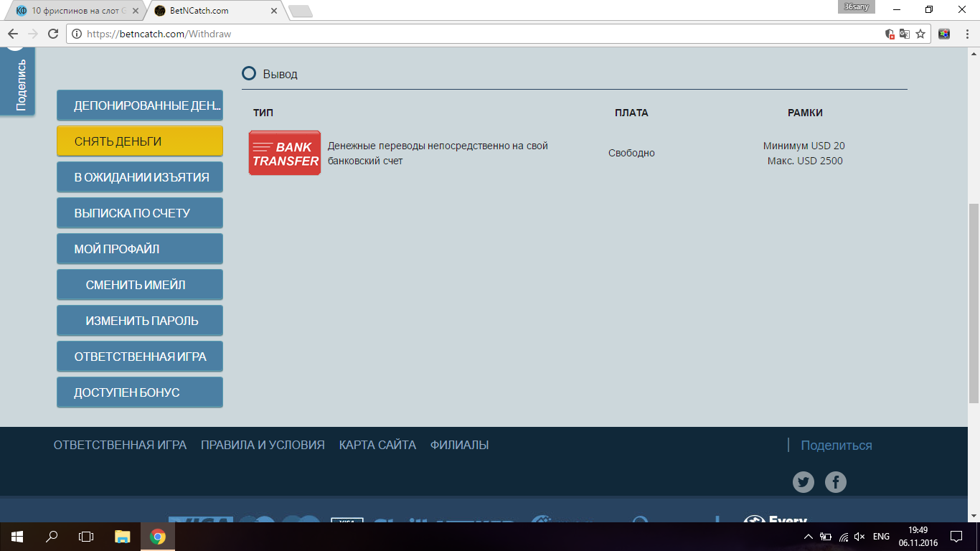Open the Google Translate page icon

905,34
